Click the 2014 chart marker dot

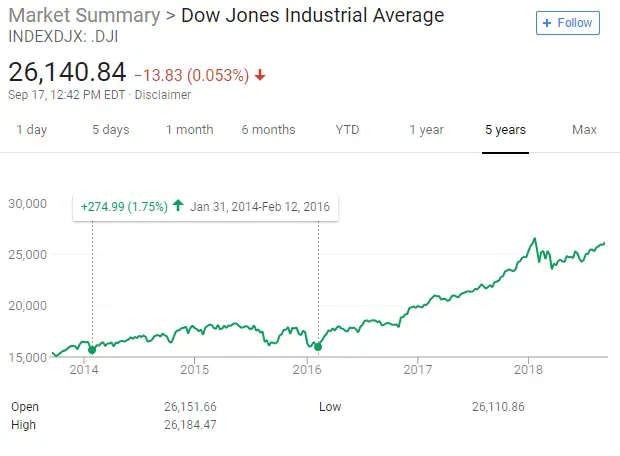(x=92, y=349)
